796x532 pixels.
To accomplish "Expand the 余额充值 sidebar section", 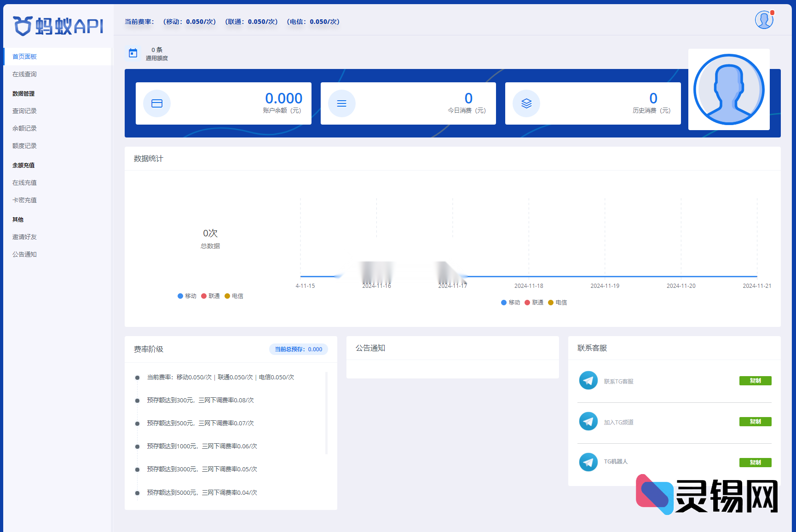I will [x=23, y=165].
